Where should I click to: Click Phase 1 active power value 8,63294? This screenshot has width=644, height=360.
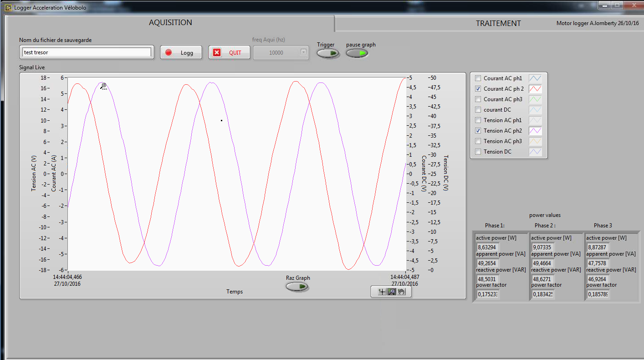click(x=488, y=247)
